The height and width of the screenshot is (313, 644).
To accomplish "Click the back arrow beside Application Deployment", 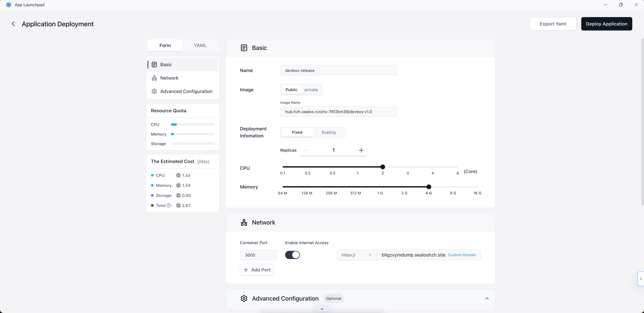I will (x=13, y=24).
